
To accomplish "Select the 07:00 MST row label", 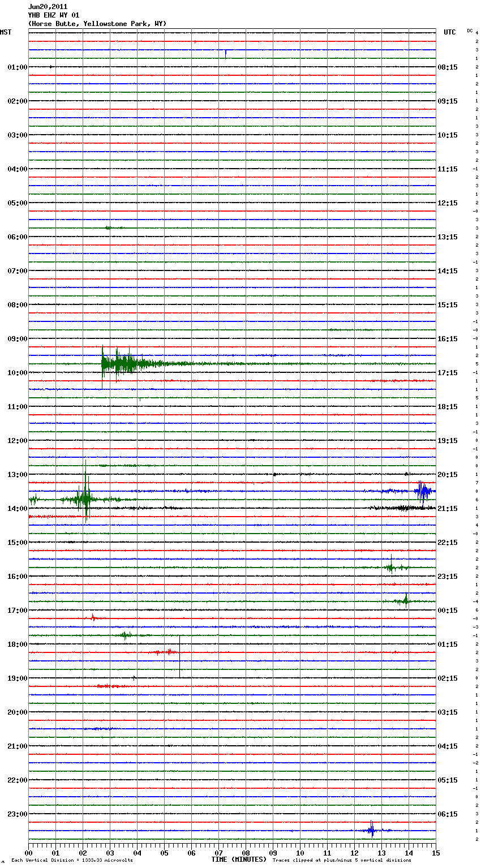I will [x=18, y=271].
